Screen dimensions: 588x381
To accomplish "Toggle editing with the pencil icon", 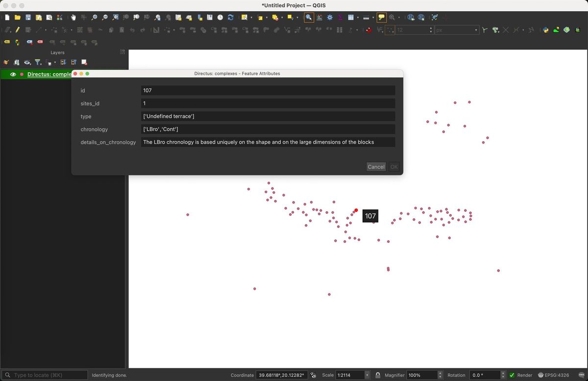I will coord(18,30).
